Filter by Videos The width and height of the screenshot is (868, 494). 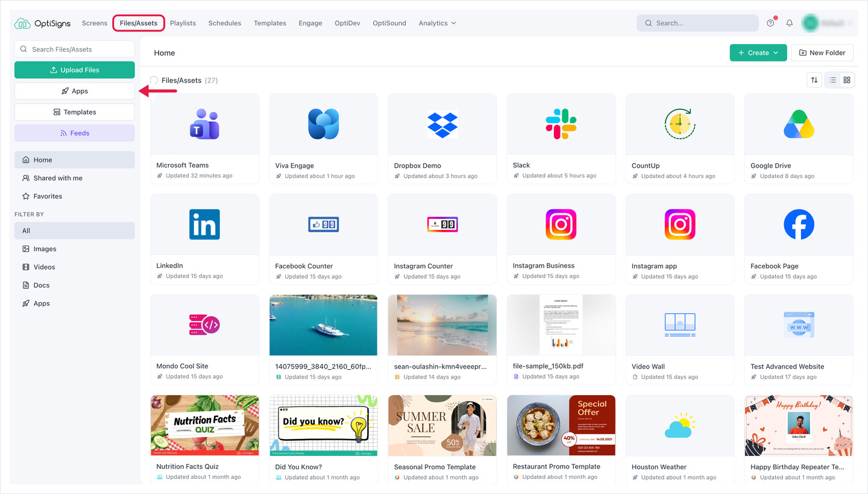(75, 267)
